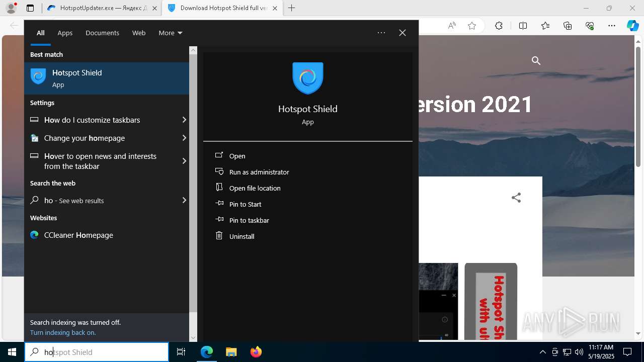Image resolution: width=644 pixels, height=362 pixels.
Task: Open Hotspot Shield from the actions list
Action: pos(237,156)
